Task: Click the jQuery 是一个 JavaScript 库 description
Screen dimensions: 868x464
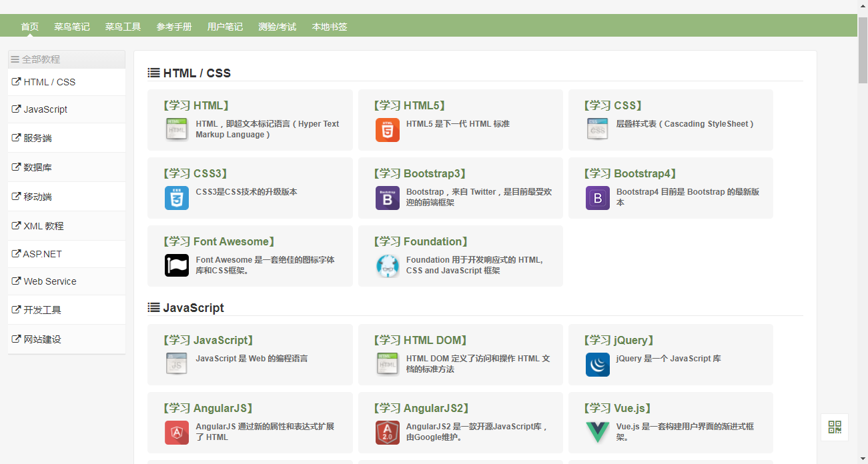Action: 669,359
